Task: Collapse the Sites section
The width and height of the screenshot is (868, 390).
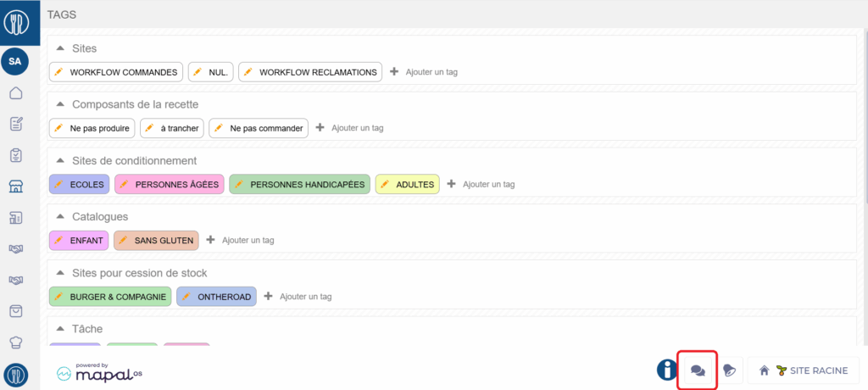Action: [60, 48]
